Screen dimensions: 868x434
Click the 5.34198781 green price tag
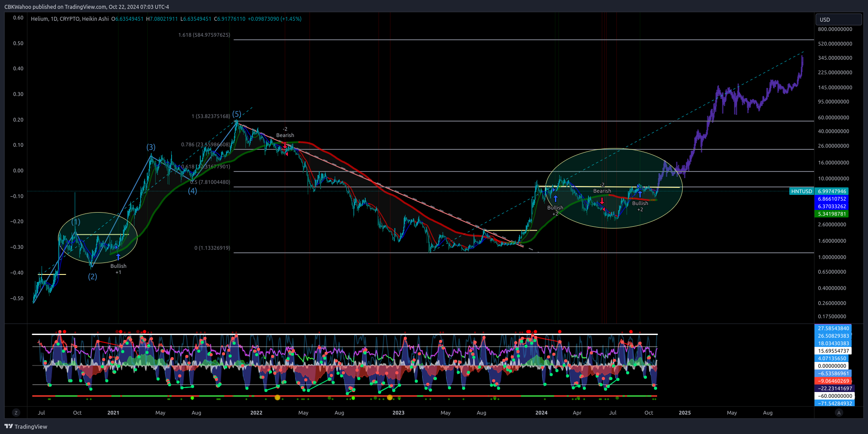point(832,214)
